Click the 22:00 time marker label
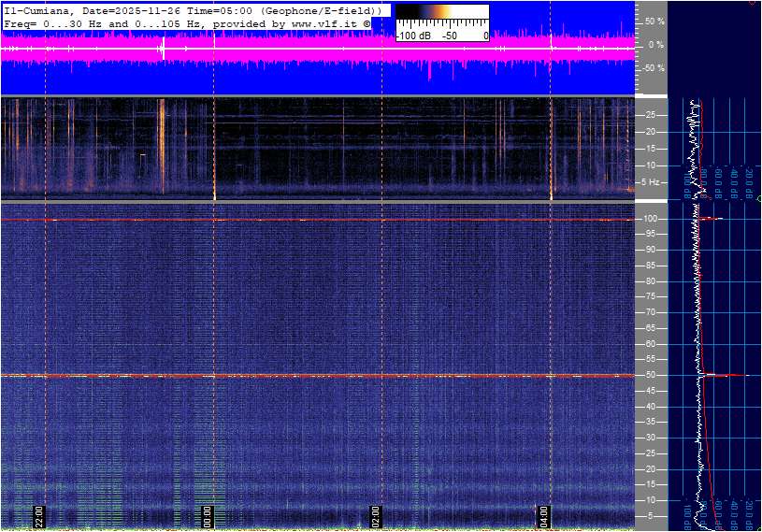762x532 pixels. coord(39,516)
